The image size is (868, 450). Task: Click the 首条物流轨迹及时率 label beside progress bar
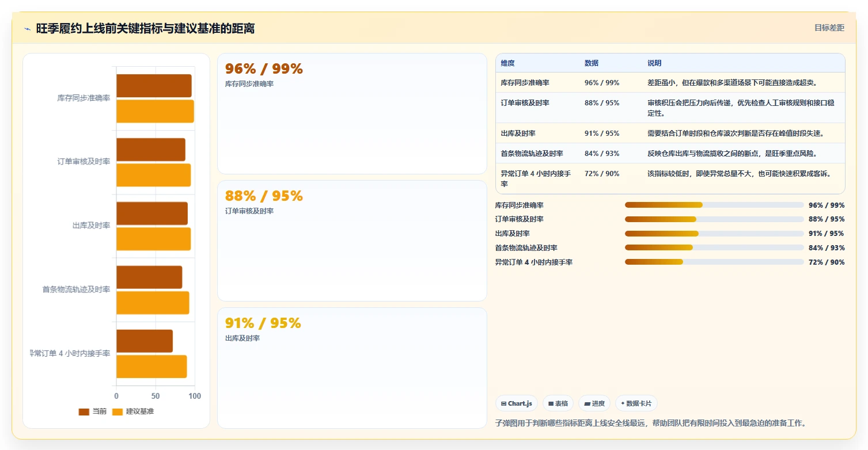(x=526, y=248)
